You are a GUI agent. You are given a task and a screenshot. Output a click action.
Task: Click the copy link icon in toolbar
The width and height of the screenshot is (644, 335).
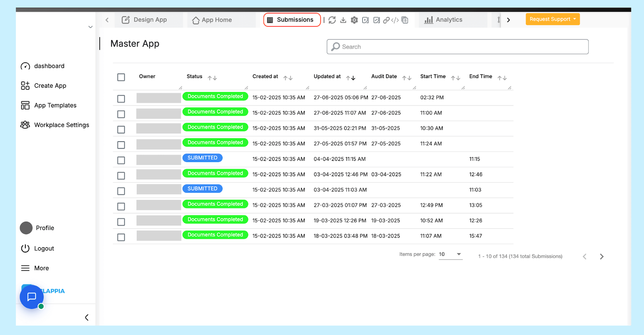pyautogui.click(x=386, y=20)
